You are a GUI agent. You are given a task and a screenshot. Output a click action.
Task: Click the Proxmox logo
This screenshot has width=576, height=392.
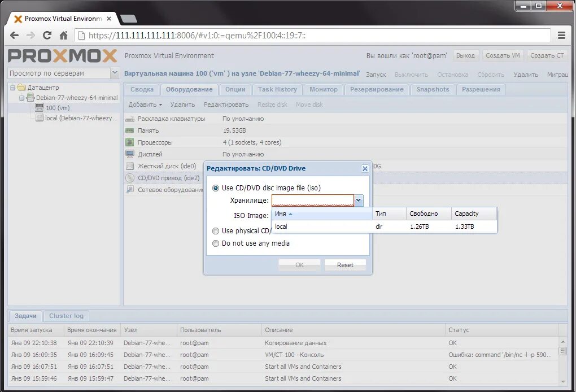pos(62,56)
